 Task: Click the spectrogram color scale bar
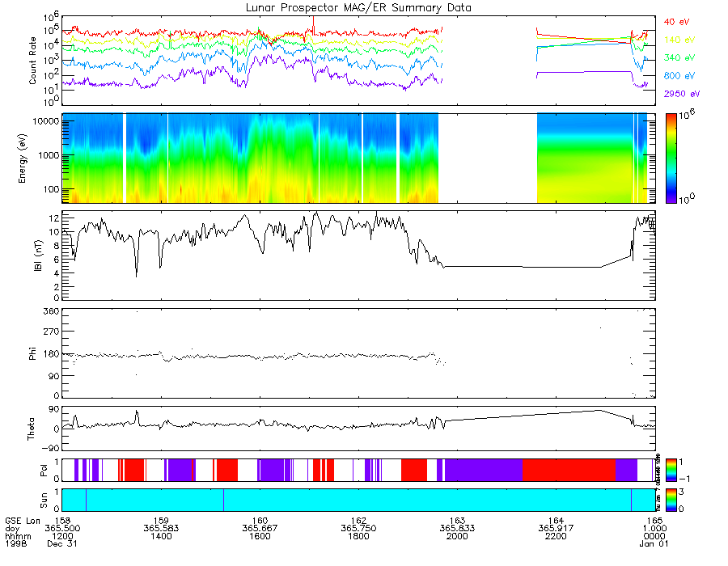671,158
